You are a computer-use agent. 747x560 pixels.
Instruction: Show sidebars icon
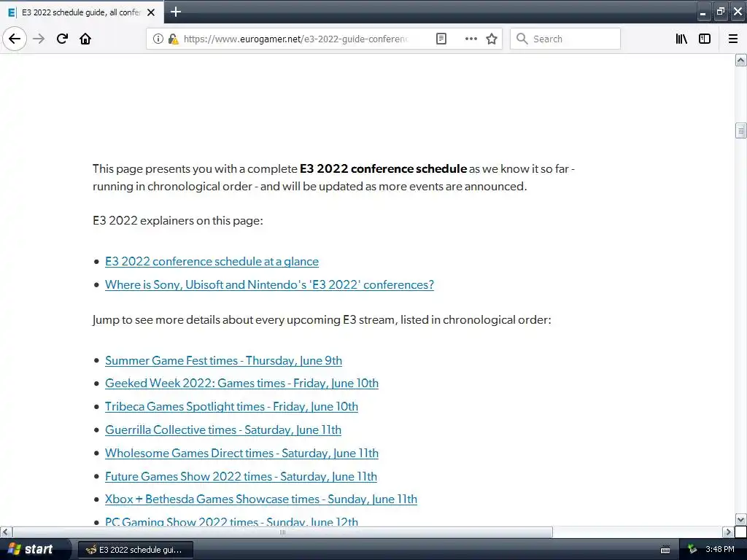click(x=705, y=39)
